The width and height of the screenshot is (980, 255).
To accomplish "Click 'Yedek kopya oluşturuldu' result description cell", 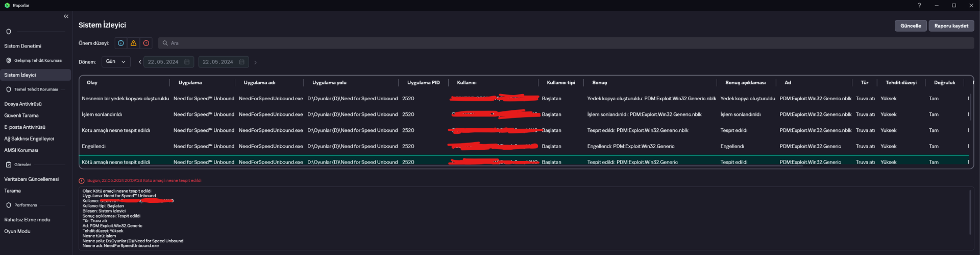I will [x=747, y=98].
